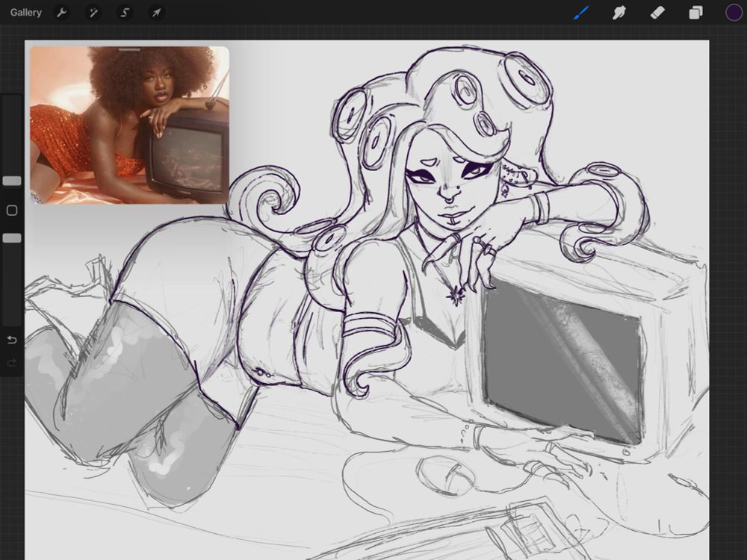The width and height of the screenshot is (747, 560).
Task: Tap the canvas on the TV screen sketch
Action: [x=562, y=362]
